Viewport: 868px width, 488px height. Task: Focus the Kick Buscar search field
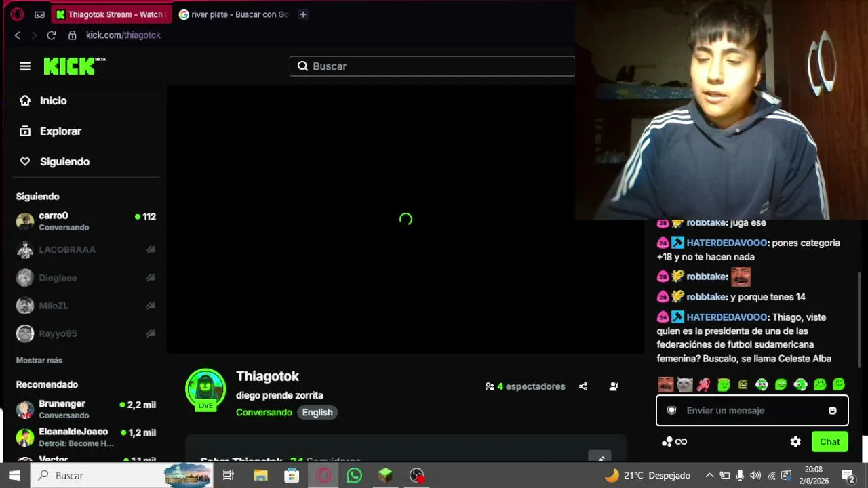[x=433, y=66]
